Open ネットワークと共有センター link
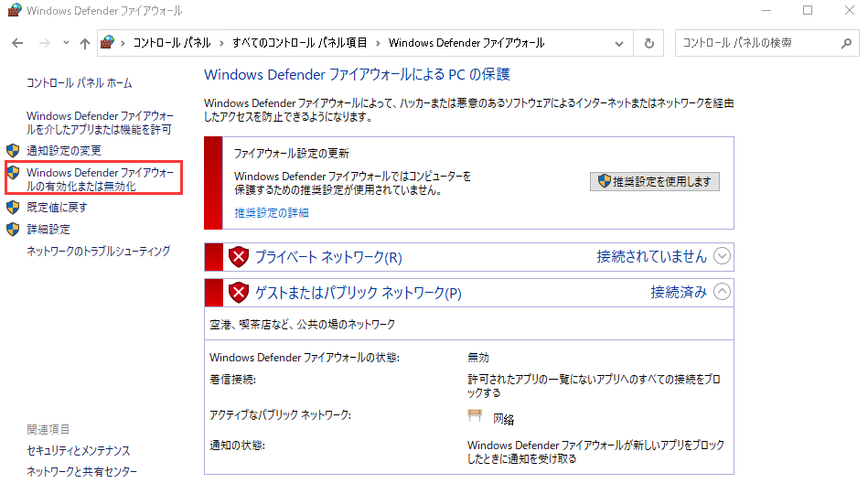 pos(82,472)
